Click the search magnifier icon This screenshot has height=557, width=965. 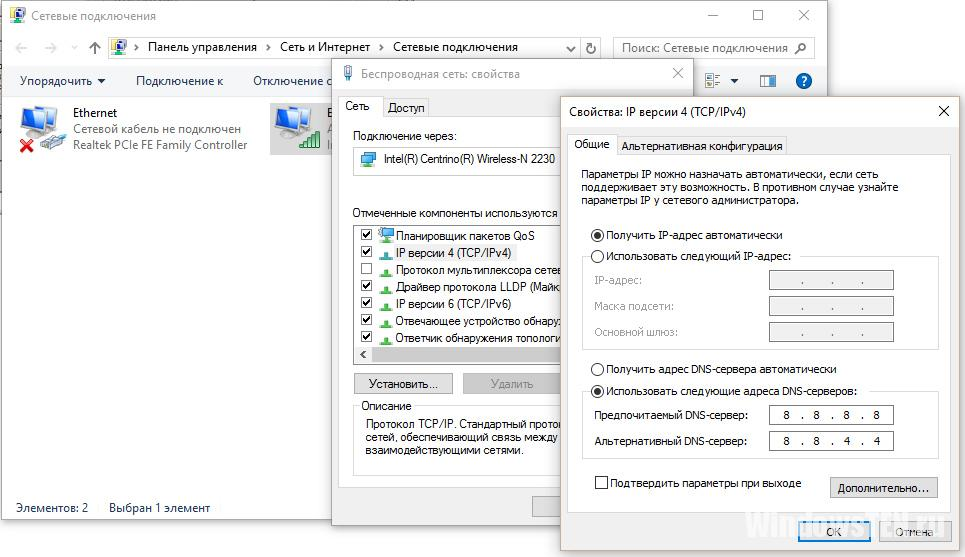[x=803, y=47]
